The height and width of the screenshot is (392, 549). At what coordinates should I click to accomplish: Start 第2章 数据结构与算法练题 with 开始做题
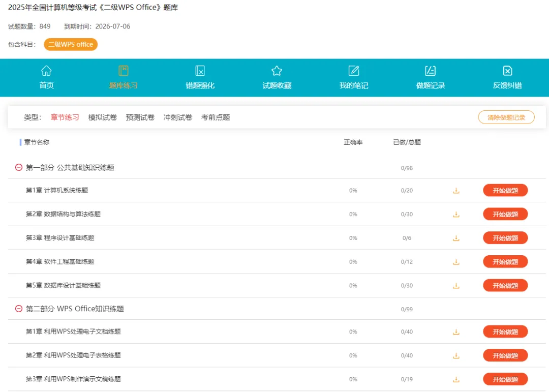(x=505, y=215)
